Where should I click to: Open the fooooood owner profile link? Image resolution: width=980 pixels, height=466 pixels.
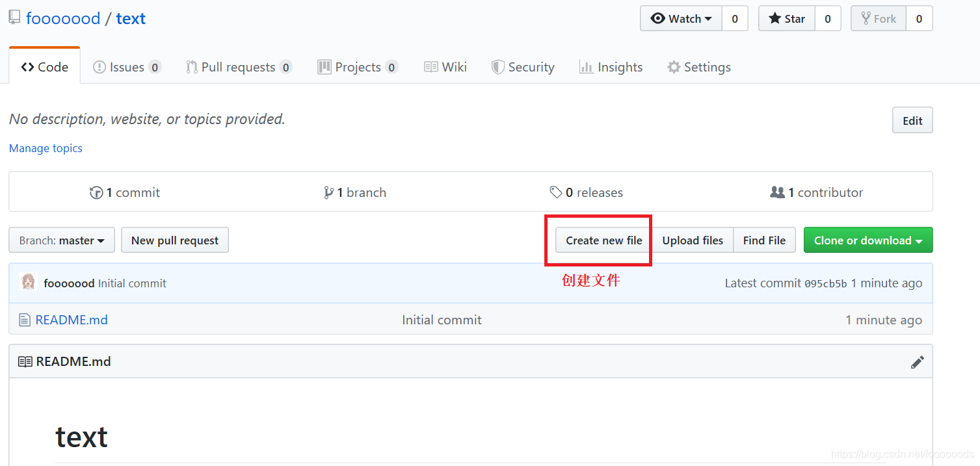[x=63, y=18]
